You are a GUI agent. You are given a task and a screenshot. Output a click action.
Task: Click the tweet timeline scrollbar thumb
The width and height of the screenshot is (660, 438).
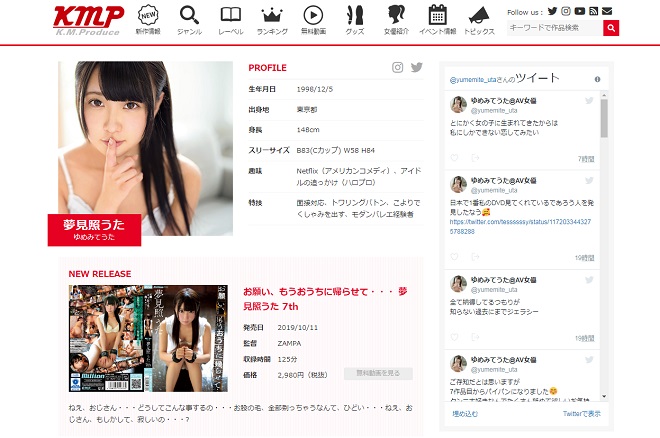click(x=604, y=119)
